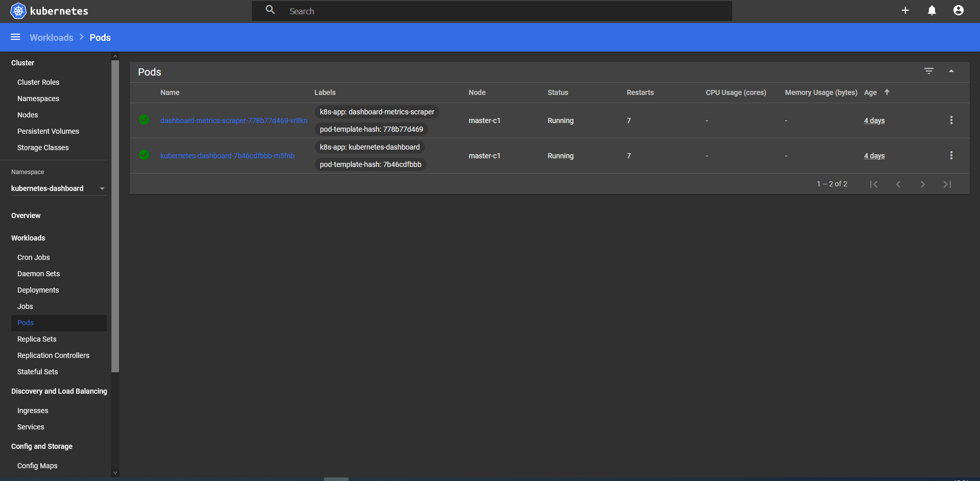Viewport: 980px width, 481px height.
Task: Open Config and Storage section
Action: [42, 446]
